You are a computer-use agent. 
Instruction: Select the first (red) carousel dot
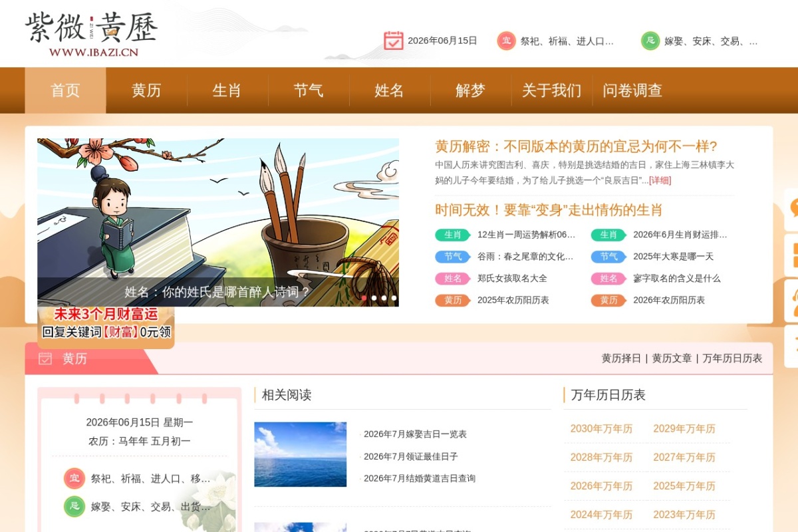pyautogui.click(x=364, y=298)
